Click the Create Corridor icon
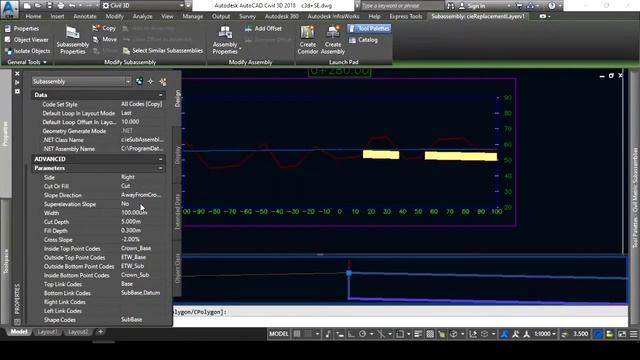This screenshot has width=640, height=360. tap(308, 40)
